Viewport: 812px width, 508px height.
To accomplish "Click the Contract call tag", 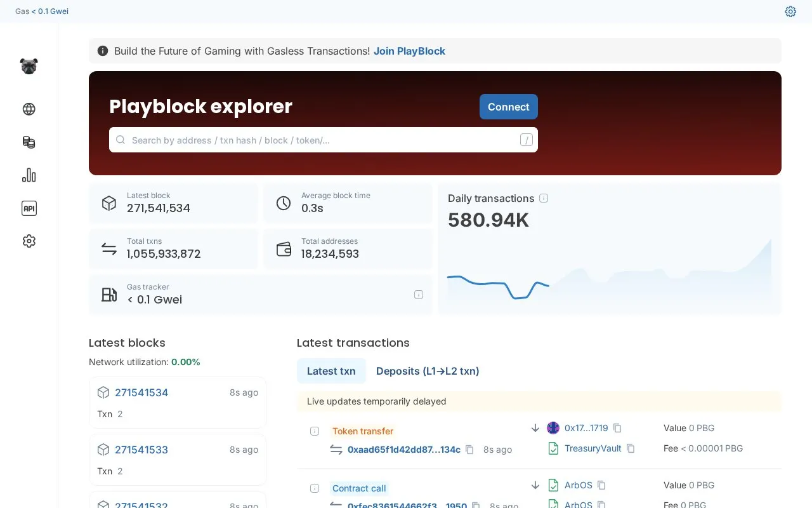I will click(359, 488).
